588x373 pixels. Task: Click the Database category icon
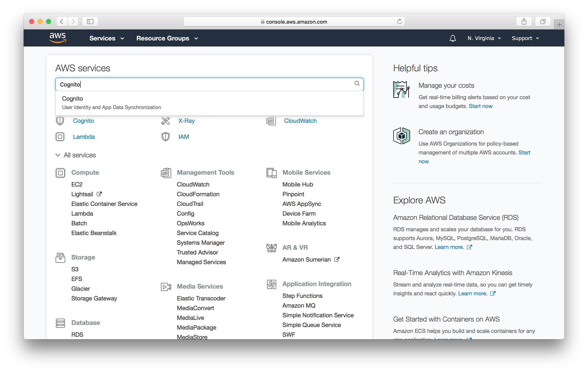coord(60,322)
